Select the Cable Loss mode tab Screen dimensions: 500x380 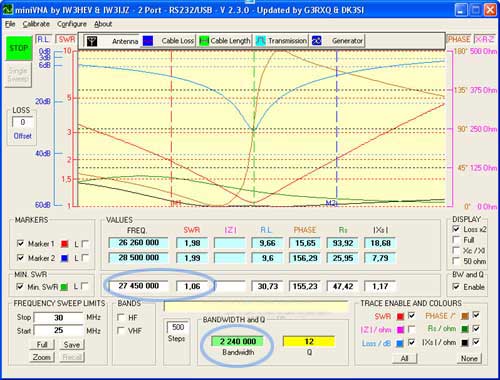[168, 41]
